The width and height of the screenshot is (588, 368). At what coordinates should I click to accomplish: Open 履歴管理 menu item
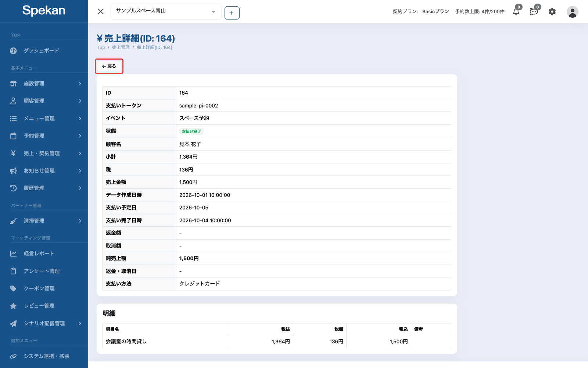pos(34,188)
